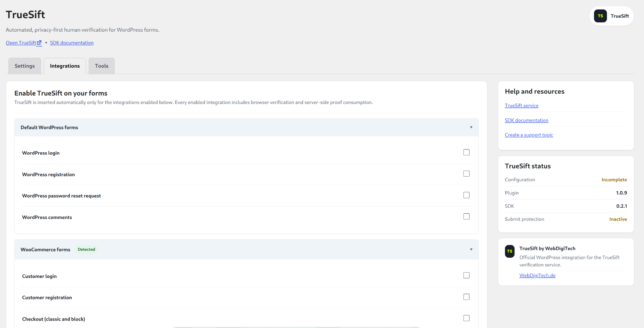Open the Tools tab
The image size is (644, 328).
click(102, 66)
